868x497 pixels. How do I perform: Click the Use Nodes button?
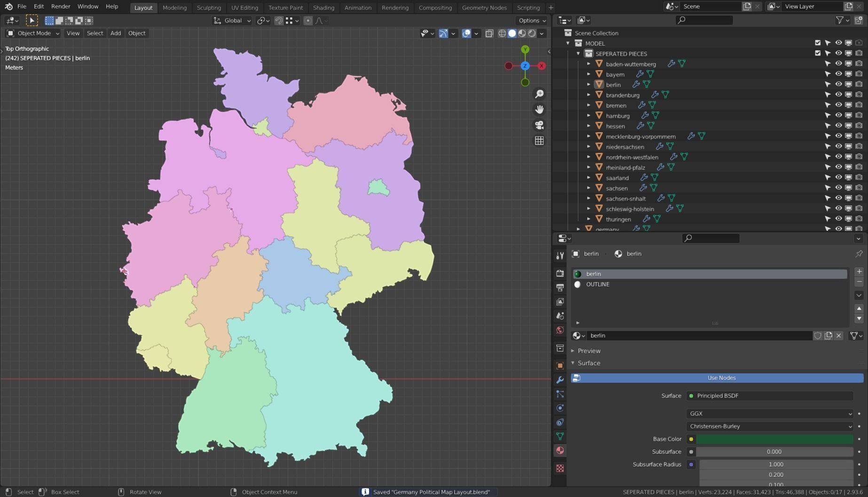coord(717,378)
